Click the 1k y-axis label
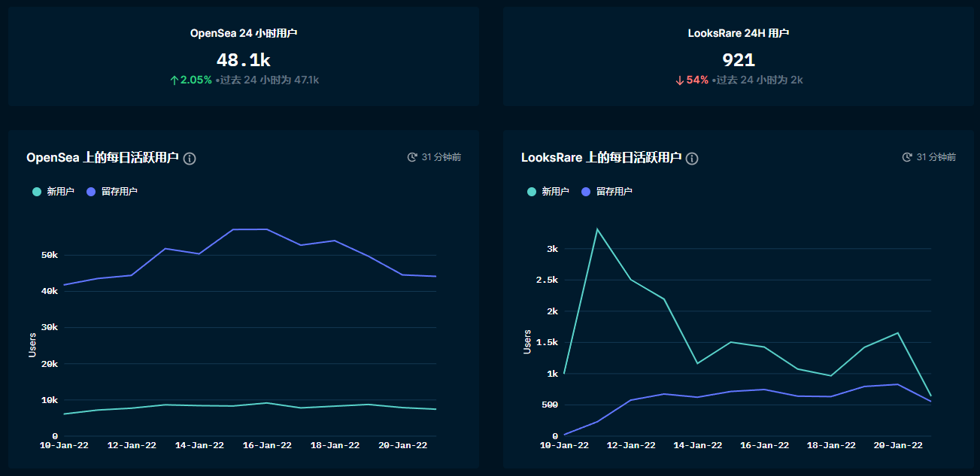980x476 pixels. tap(552, 374)
